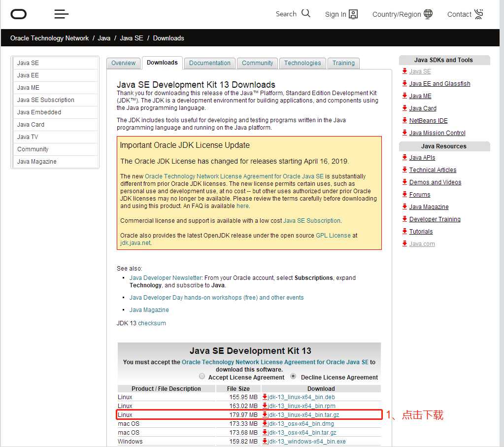The image size is (504, 447).
Task: Click download icon for jdk-13_linux-x64_bin.tar.gz
Action: tap(265, 415)
